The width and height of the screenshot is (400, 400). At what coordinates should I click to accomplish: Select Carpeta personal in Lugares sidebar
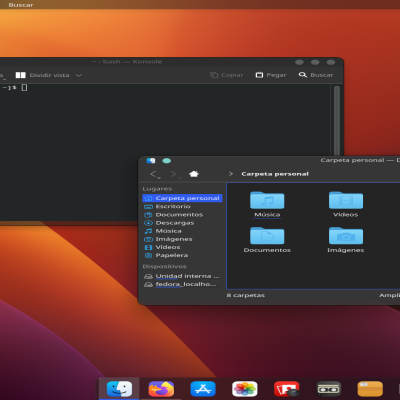pyautogui.click(x=182, y=198)
